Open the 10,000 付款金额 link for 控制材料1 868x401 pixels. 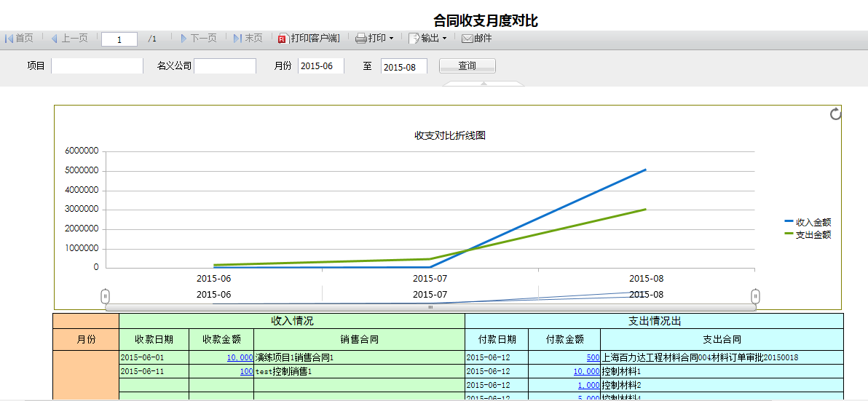click(586, 371)
